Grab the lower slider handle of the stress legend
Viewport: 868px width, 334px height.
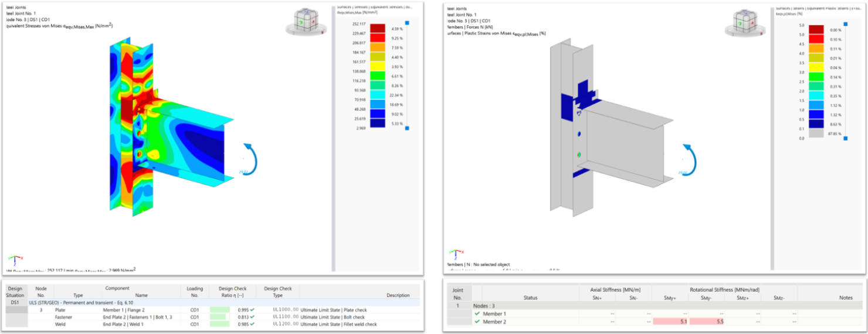point(407,128)
